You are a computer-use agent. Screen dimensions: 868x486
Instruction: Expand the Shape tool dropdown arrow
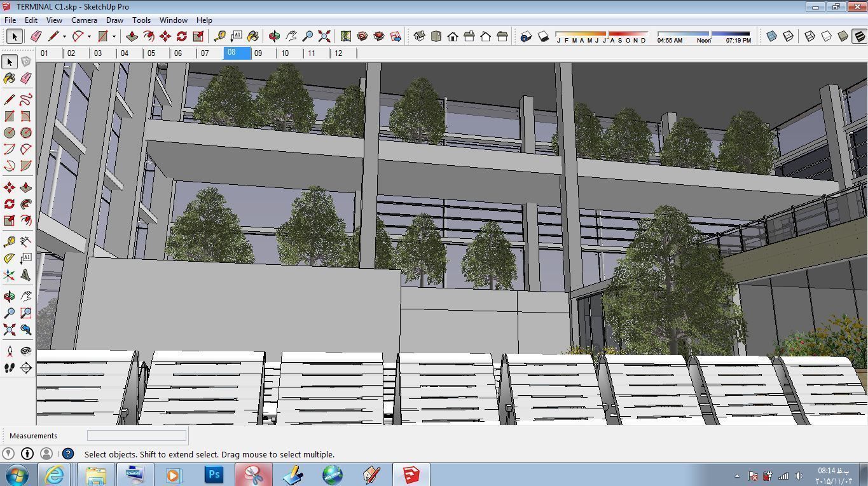pyautogui.click(x=114, y=36)
